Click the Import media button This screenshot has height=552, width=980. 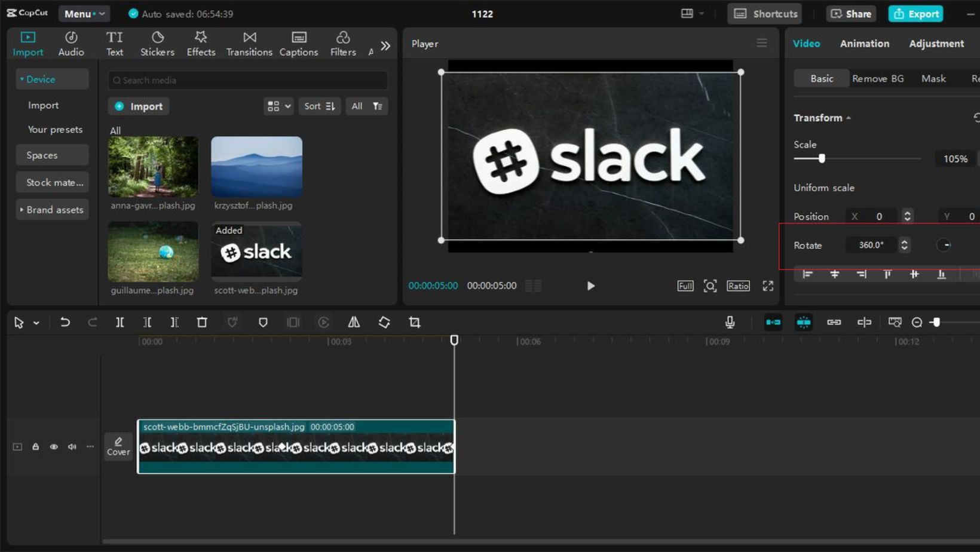pos(139,106)
